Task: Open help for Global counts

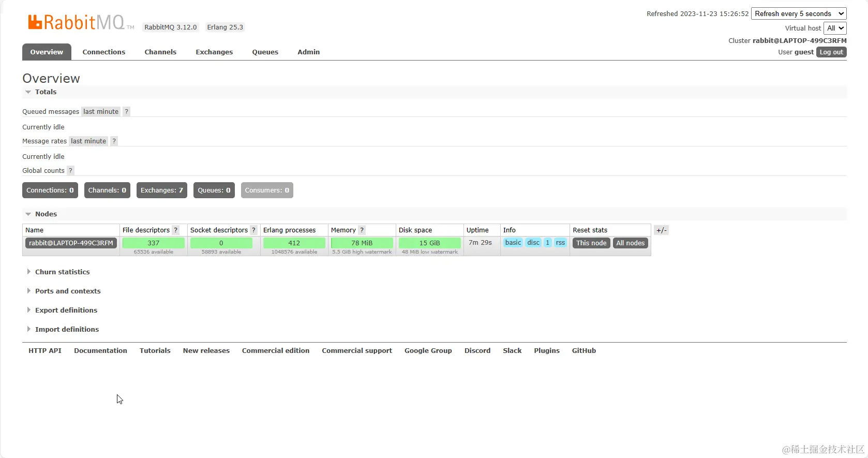Action: tap(70, 170)
